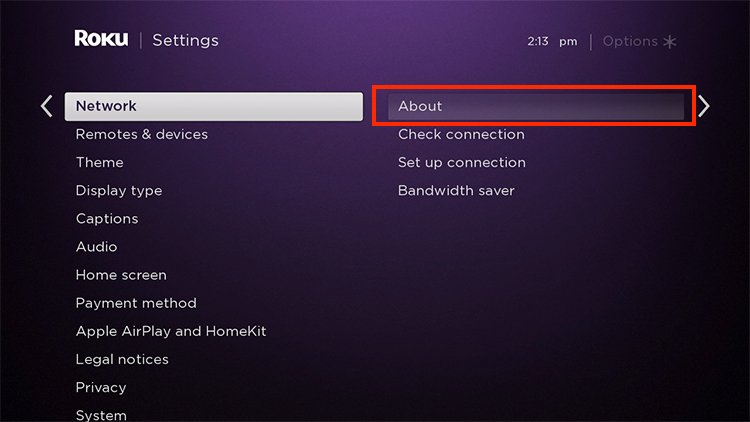
Task: Choose Set up connection
Action: [462, 163]
